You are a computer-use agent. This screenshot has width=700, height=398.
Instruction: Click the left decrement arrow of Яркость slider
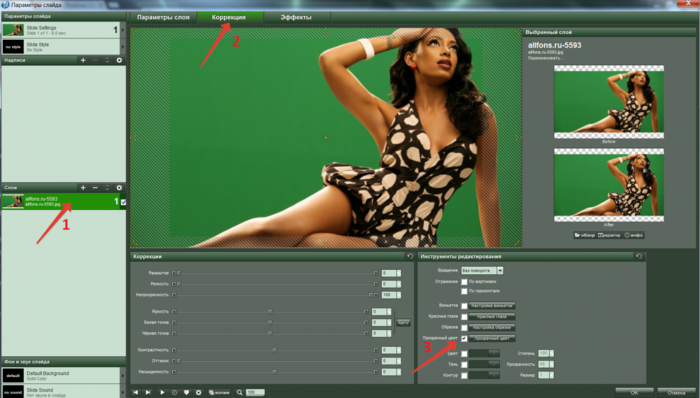pos(174,311)
